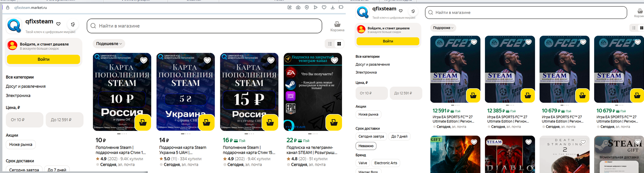
Task: Share the qfixsteam shop from the left window
Action: point(73,24)
